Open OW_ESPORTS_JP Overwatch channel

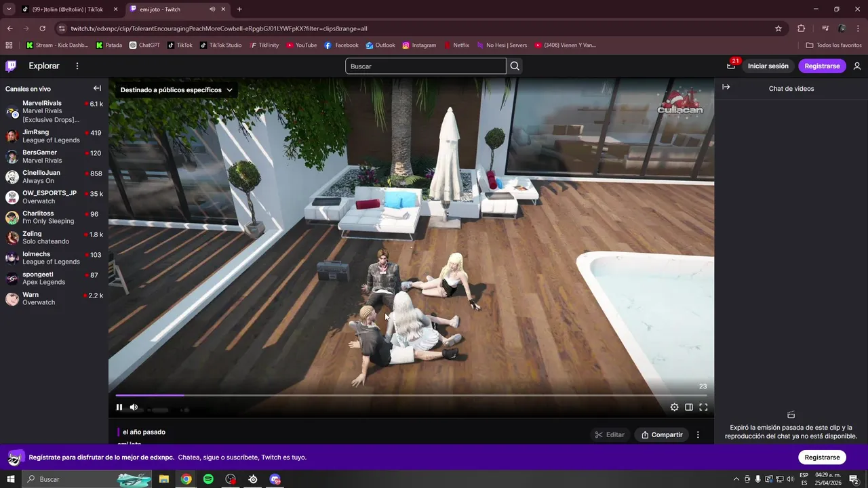pyautogui.click(x=54, y=197)
